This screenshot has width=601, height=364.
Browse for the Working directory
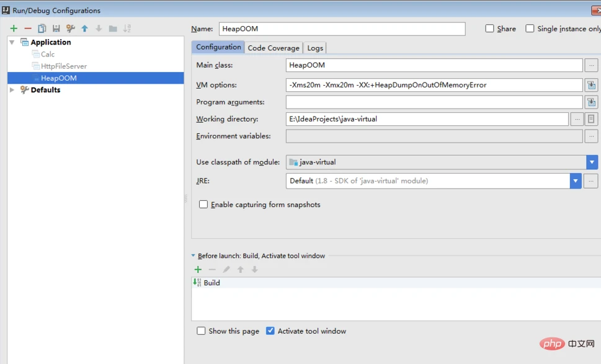pyautogui.click(x=577, y=119)
